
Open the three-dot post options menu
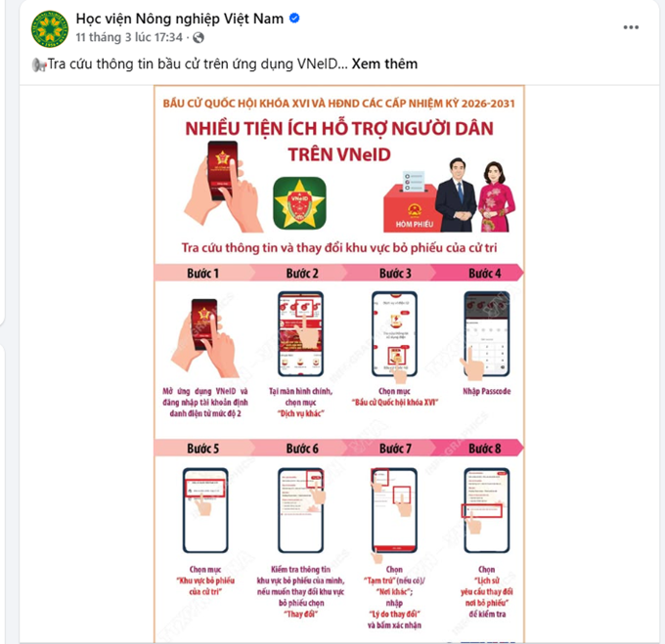click(x=631, y=27)
